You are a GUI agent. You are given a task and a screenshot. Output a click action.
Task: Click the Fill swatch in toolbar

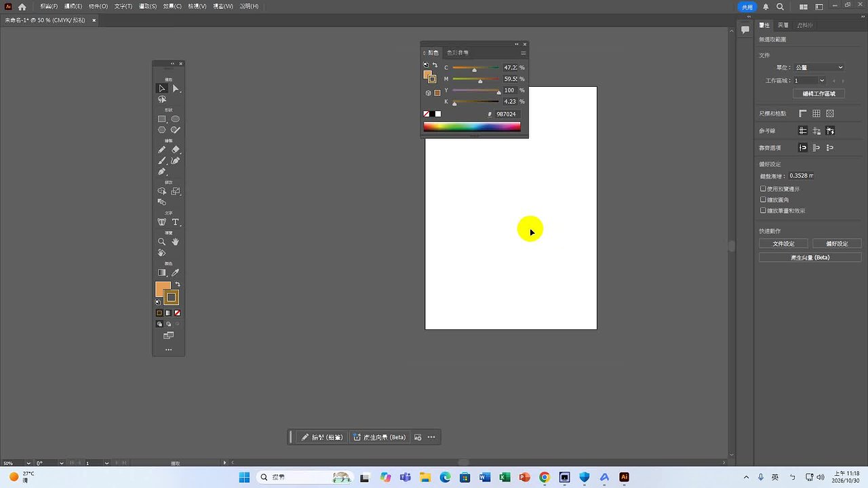click(x=163, y=289)
